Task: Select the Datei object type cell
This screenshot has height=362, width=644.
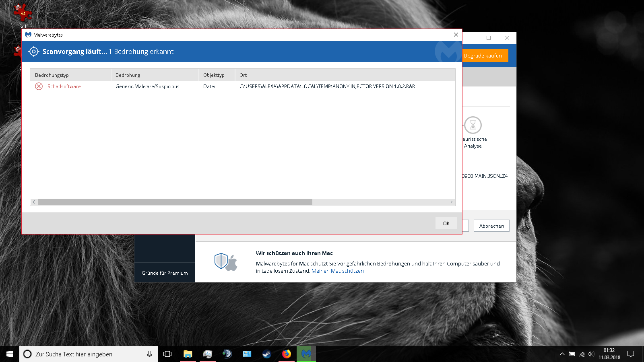Action: click(209, 86)
